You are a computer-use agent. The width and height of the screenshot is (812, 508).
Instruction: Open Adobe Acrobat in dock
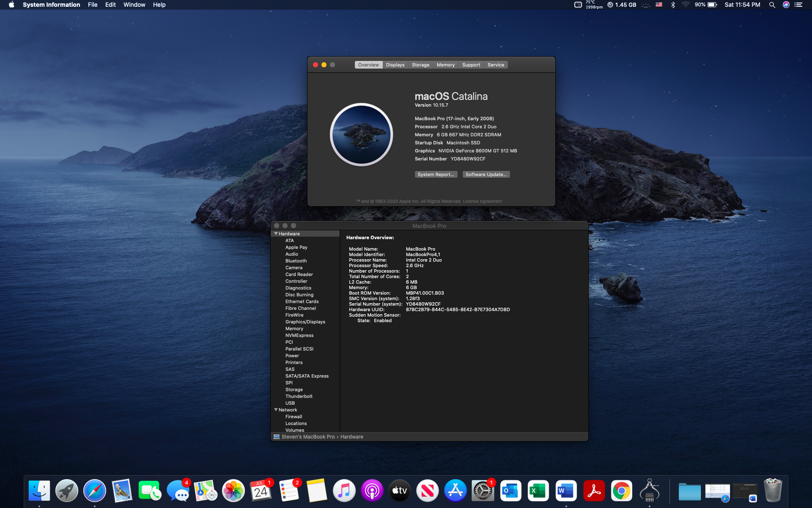tap(594, 491)
